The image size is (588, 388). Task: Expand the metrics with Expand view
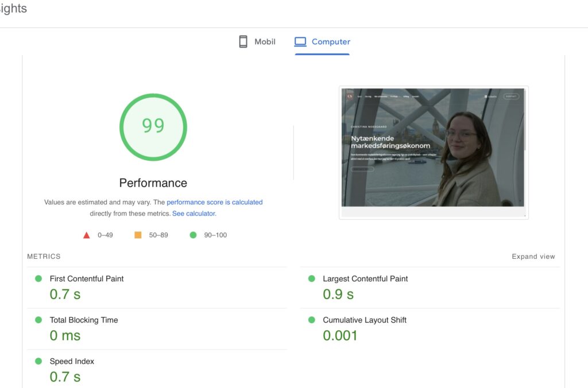(x=533, y=257)
